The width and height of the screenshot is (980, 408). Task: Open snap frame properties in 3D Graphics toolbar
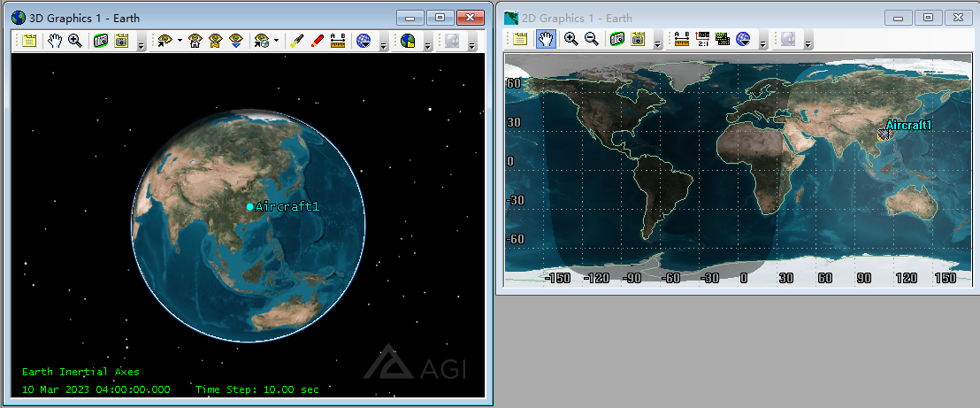(120, 42)
